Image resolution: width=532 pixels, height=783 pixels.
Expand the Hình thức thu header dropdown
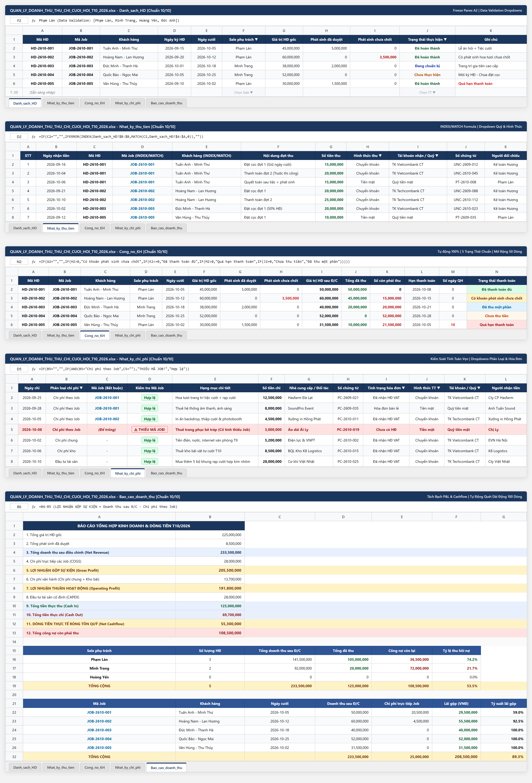(x=380, y=156)
